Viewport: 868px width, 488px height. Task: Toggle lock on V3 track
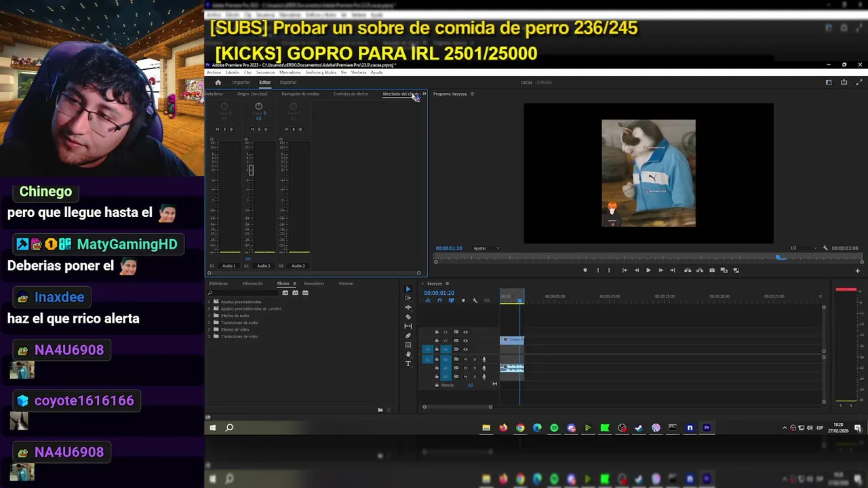(437, 332)
